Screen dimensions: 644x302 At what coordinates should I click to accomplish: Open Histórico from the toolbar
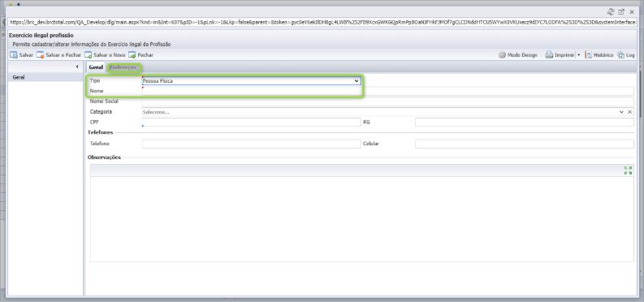point(599,55)
